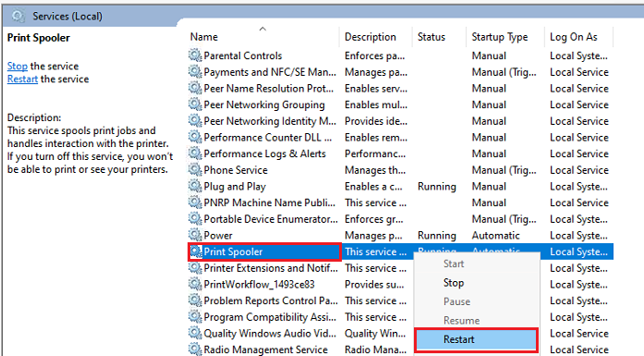
Task: Click gear icon for Peer Name Resolution Protocol
Action: click(x=195, y=88)
